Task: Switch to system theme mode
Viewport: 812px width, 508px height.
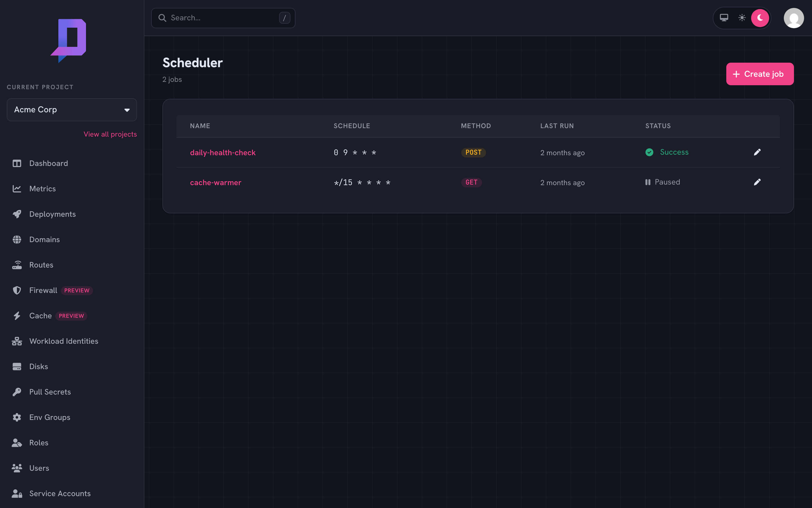Action: (724, 18)
